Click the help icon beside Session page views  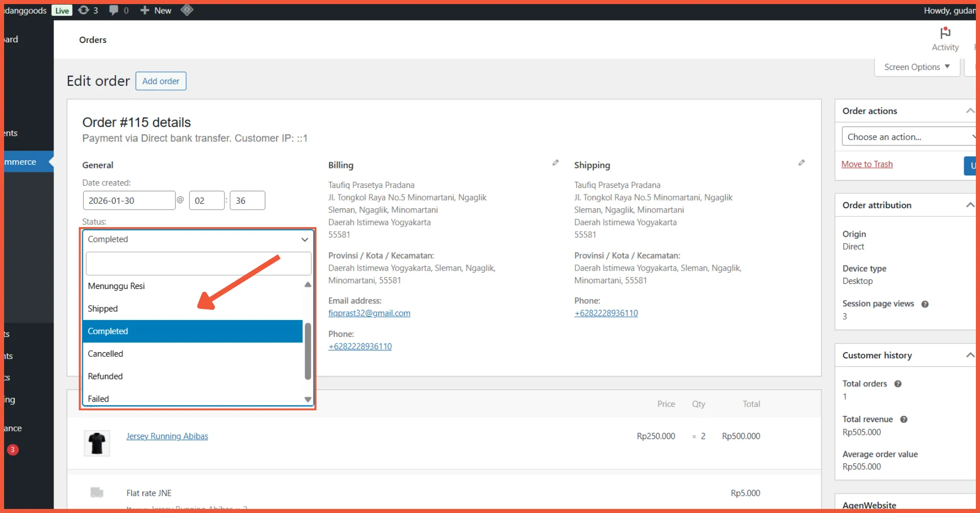point(924,304)
